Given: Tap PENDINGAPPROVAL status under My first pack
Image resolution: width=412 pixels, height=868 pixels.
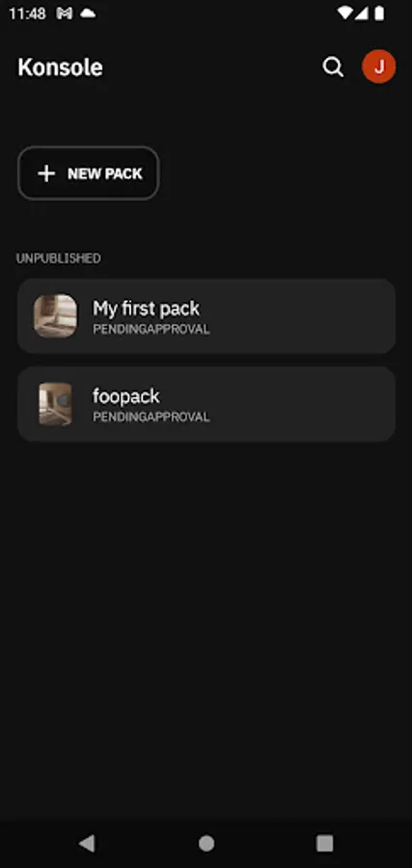Looking at the screenshot, I should pos(151,330).
